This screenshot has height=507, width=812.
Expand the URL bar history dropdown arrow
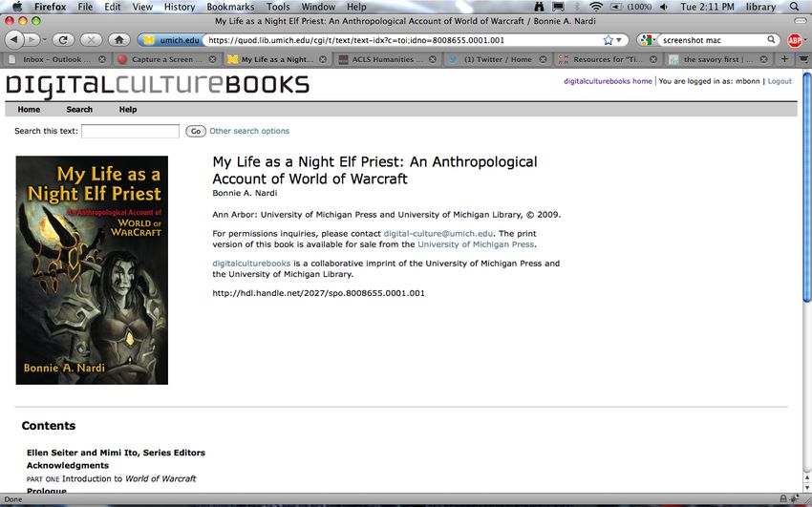coord(618,40)
